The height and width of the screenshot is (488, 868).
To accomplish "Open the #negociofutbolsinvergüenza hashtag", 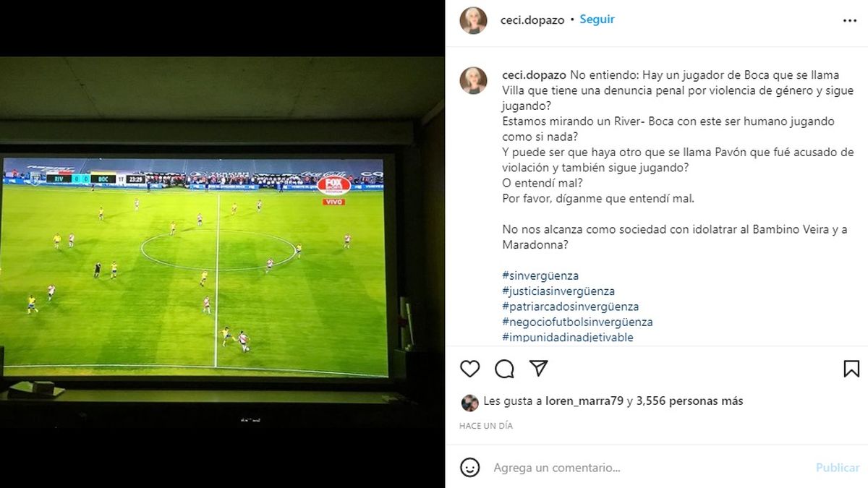I will (577, 322).
